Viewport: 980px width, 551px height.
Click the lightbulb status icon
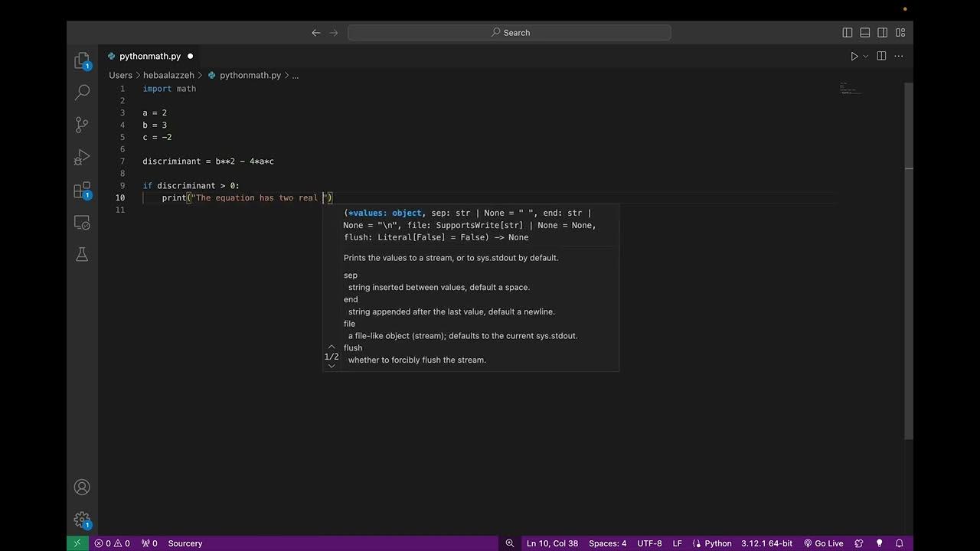[x=879, y=543]
